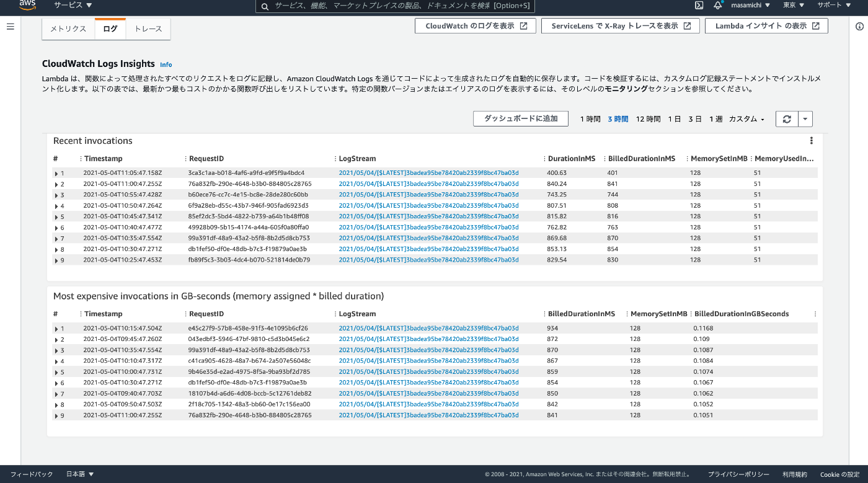Set time range to 3 日
Screen dimensions: 868x483
[x=695, y=119]
